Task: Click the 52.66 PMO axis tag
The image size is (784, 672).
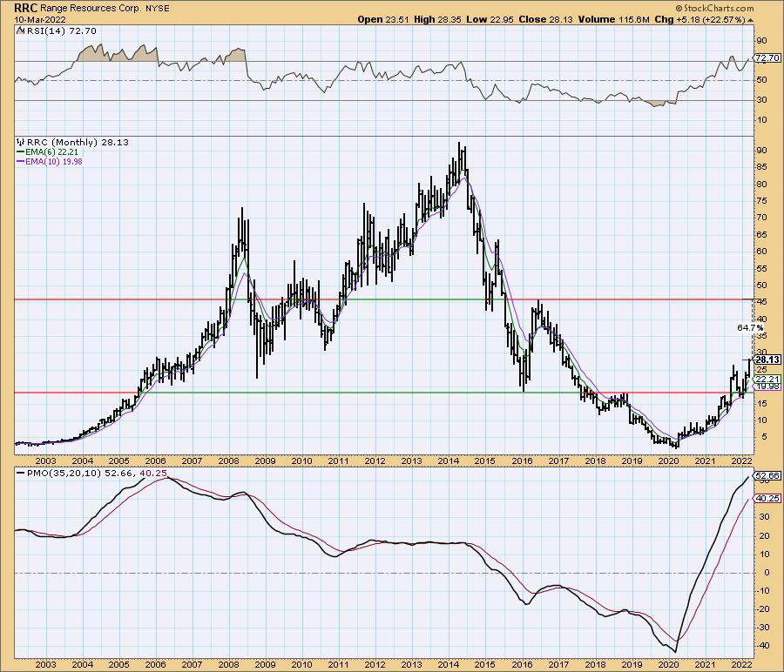Action: [767, 475]
